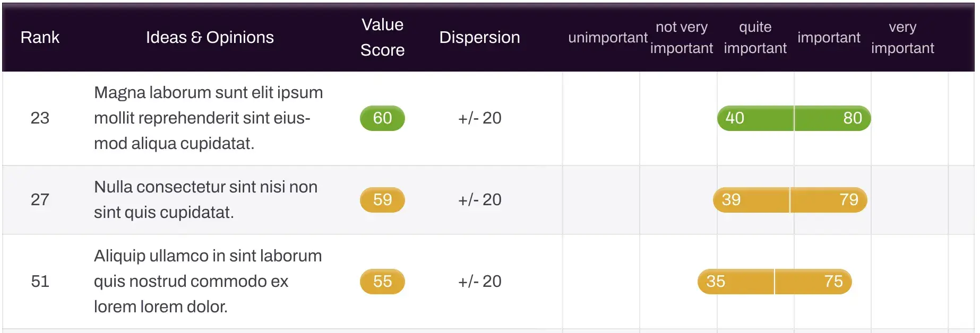The height and width of the screenshot is (333, 980).
Task: Select the Dispersion column header
Action: (479, 37)
